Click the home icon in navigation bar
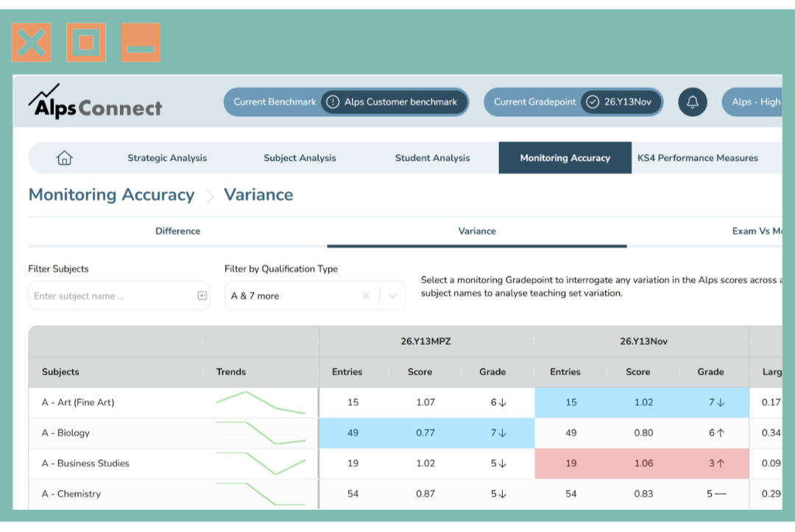Viewport: 795px width, 532px height. pos(65,157)
